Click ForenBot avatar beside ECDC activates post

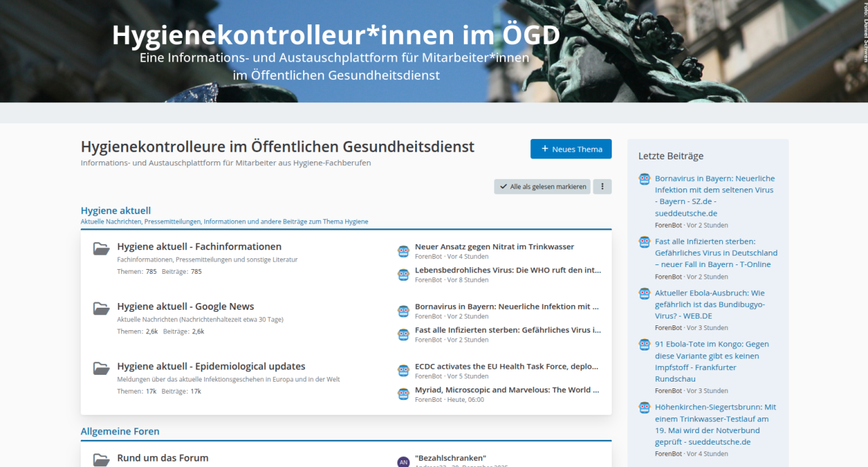(403, 371)
